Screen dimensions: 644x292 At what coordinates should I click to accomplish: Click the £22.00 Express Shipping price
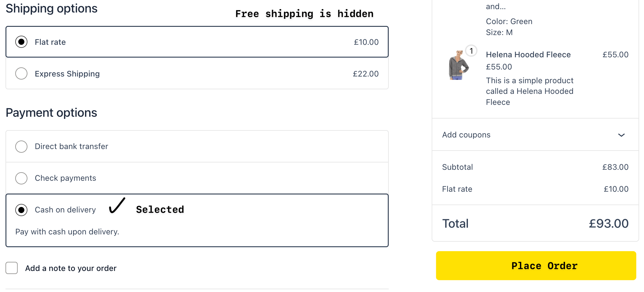pos(366,73)
